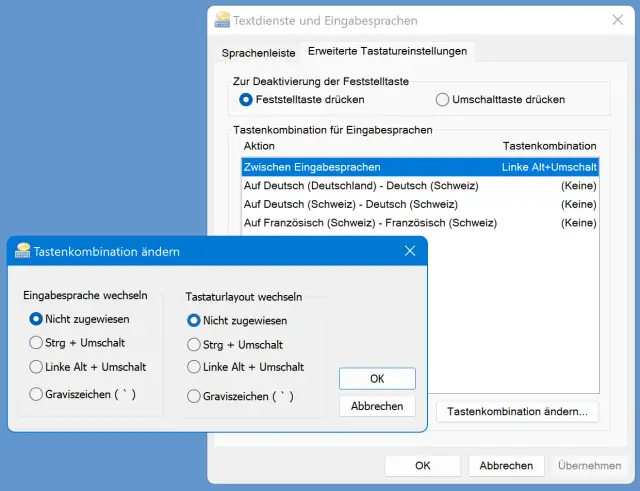Pick Nicht zugewiesen under Tastaturlayout wechseln

[194, 321]
